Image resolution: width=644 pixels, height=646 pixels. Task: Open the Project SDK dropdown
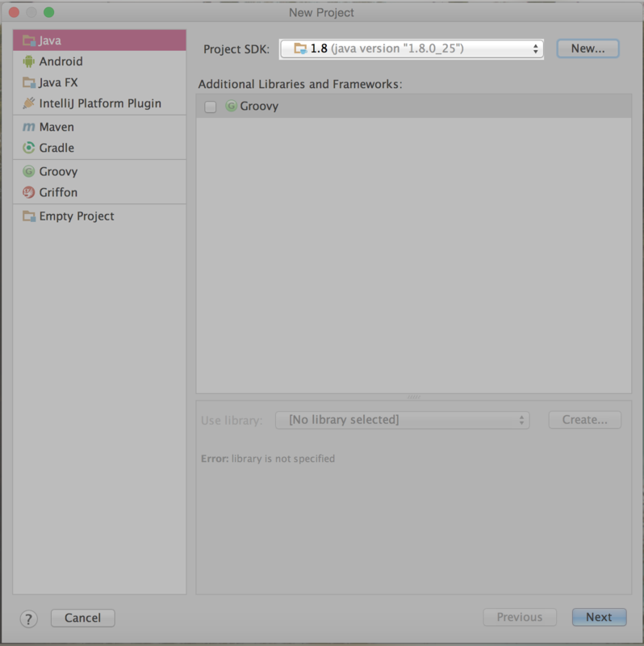(412, 49)
